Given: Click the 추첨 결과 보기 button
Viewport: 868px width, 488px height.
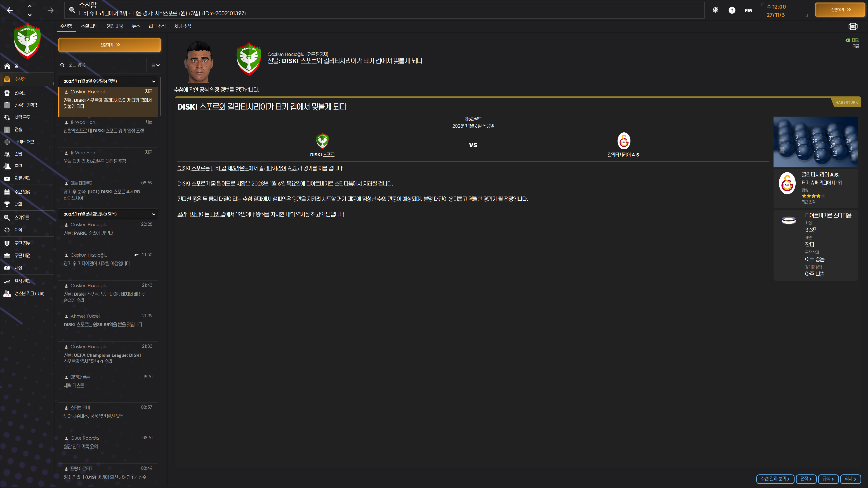Looking at the screenshot, I should point(775,479).
